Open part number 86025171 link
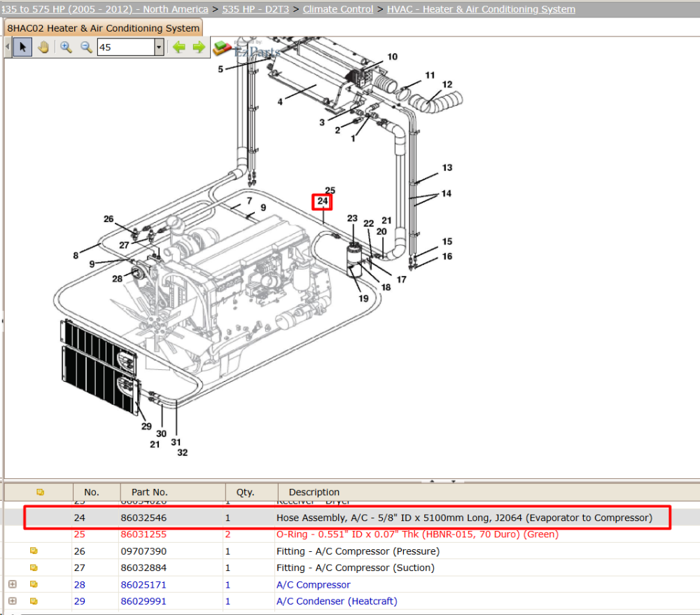The image size is (700, 615). pyautogui.click(x=143, y=585)
